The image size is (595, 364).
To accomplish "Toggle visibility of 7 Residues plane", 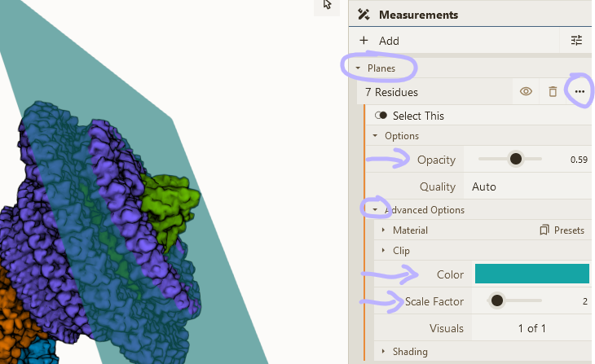I will 526,92.
